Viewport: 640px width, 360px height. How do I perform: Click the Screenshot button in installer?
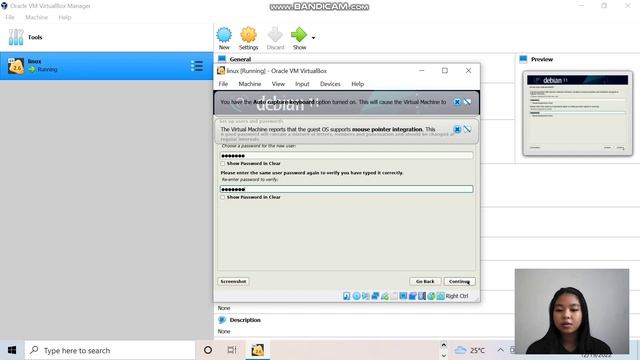coord(233,281)
